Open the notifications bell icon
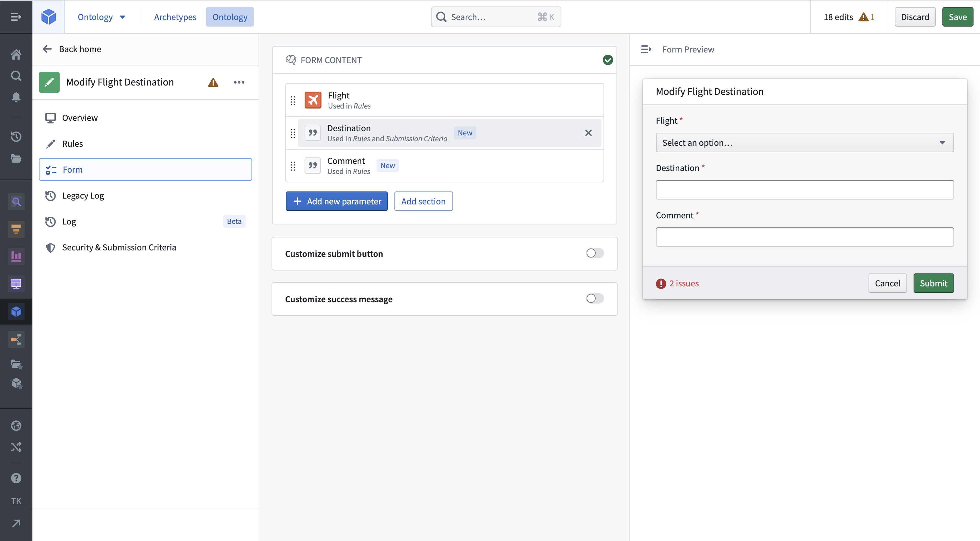980x541 pixels. point(16,97)
